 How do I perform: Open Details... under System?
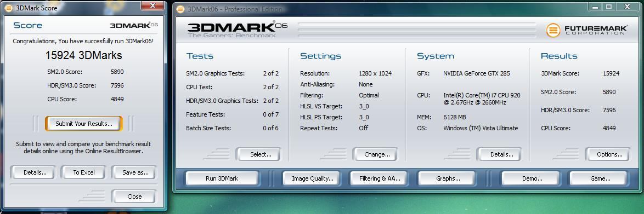click(501, 154)
